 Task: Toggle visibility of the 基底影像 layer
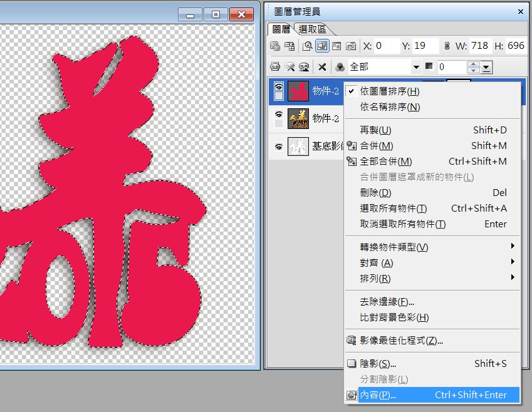[x=279, y=147]
